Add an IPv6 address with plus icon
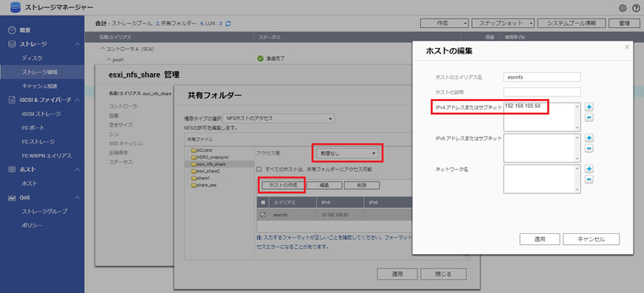Image resolution: width=644 pixels, height=293 pixels. (x=589, y=138)
